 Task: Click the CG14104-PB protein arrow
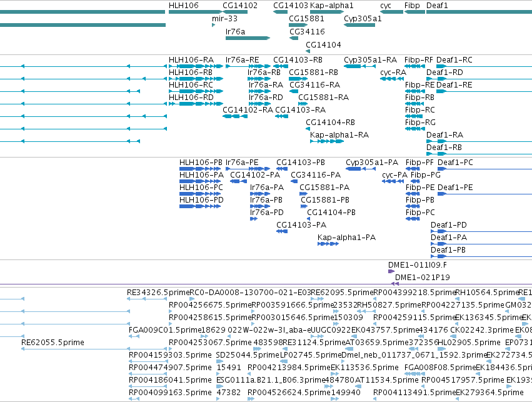tap(308, 219)
